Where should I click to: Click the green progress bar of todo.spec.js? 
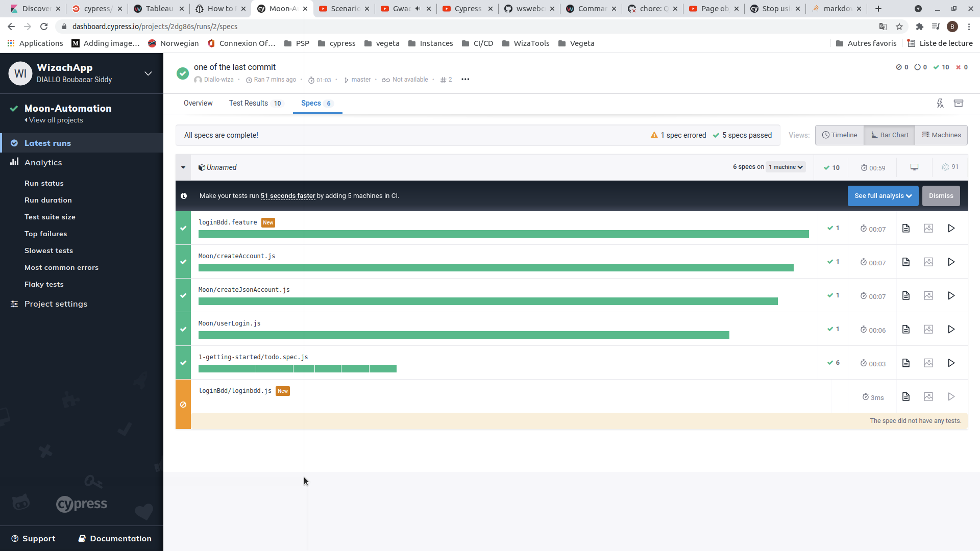coord(298,368)
